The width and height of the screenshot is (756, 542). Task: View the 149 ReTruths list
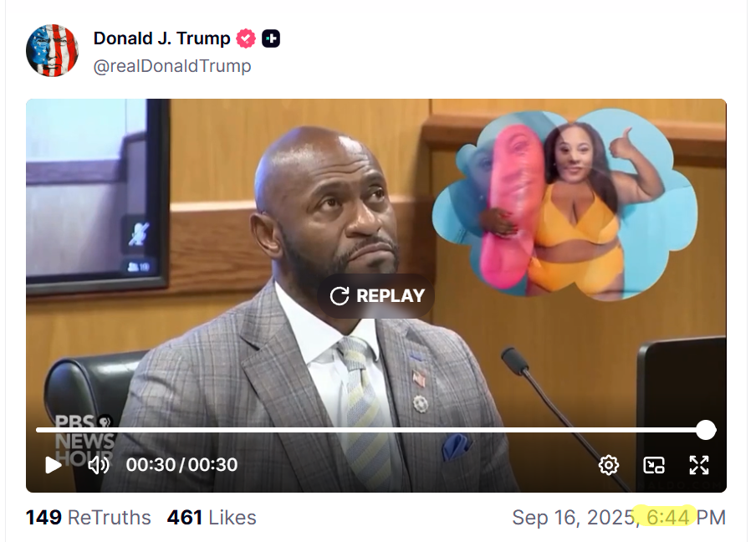(89, 518)
